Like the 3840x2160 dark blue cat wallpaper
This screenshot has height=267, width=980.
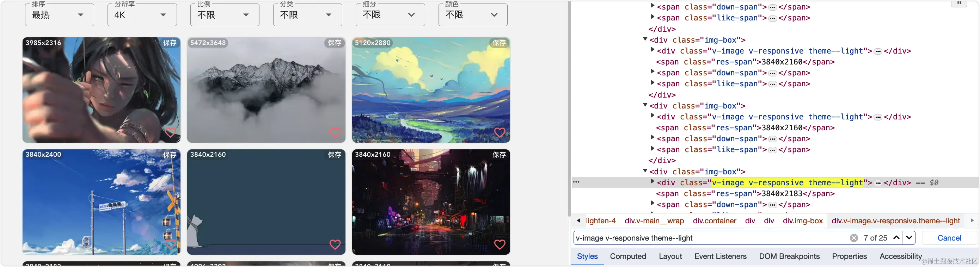pos(335,244)
